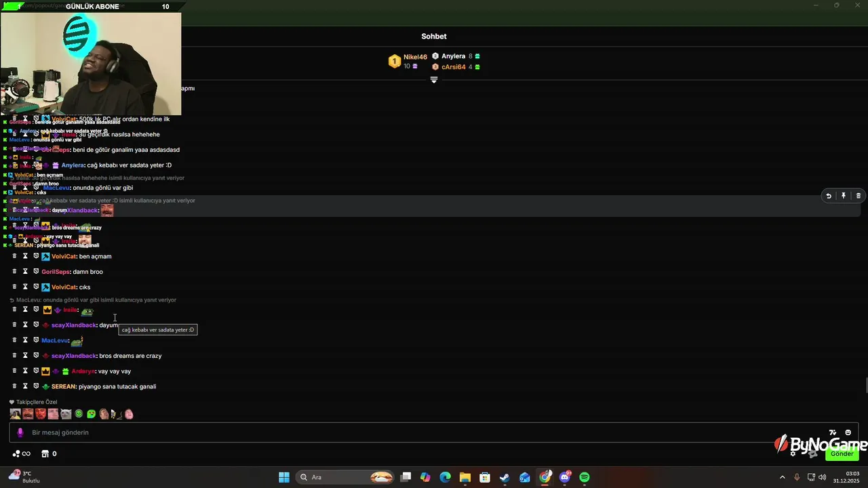868x488 pixels.
Task: Trash icon on VolviCat "cıks" message
Action: pyautogui.click(x=14, y=287)
